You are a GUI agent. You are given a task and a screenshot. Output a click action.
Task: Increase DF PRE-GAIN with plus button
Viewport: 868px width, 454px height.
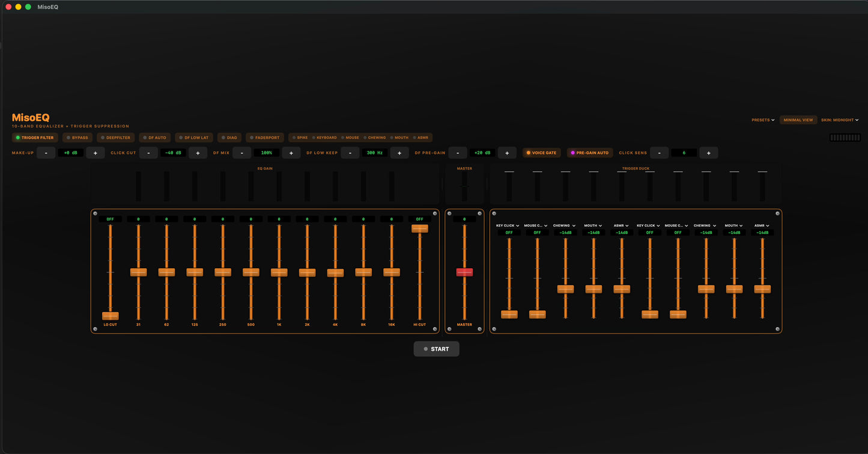[507, 153]
